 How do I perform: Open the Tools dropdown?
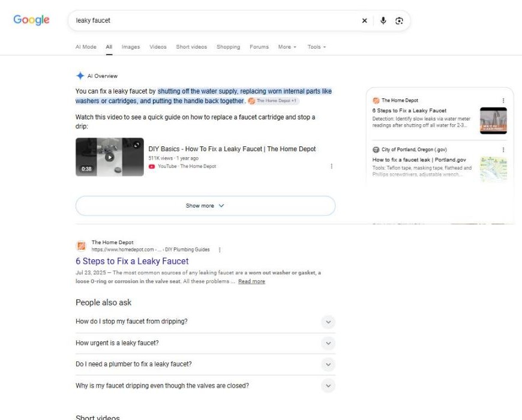(317, 47)
